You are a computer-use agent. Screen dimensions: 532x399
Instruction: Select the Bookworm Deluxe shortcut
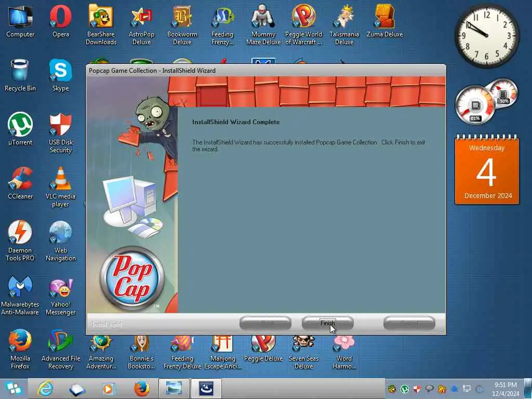[x=182, y=24]
